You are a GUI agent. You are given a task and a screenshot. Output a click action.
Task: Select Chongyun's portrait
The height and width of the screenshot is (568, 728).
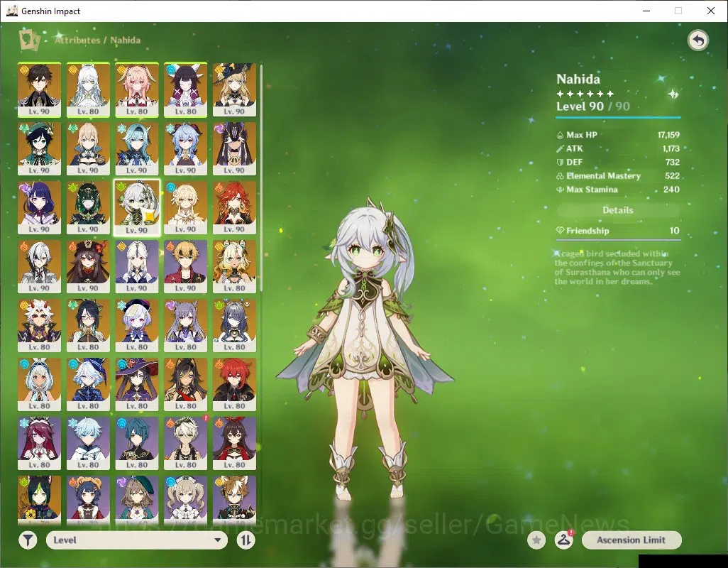point(88,444)
